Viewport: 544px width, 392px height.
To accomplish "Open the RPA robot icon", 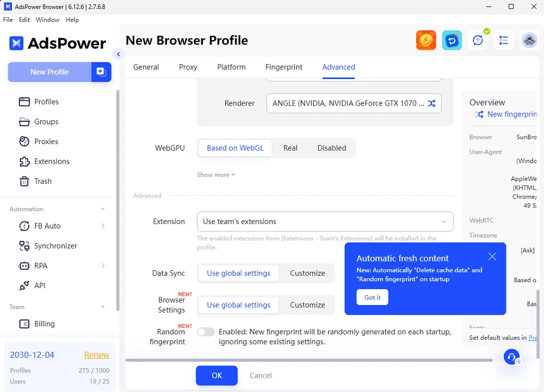I will (x=24, y=266).
